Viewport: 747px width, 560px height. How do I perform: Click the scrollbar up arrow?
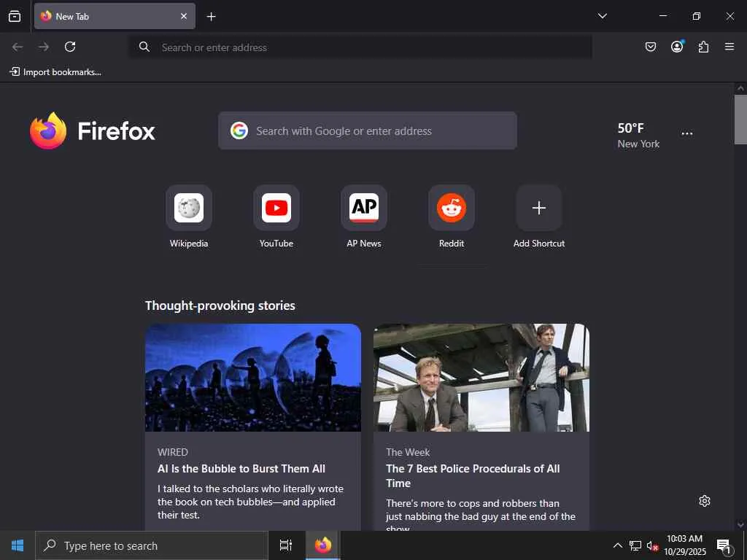(740, 88)
